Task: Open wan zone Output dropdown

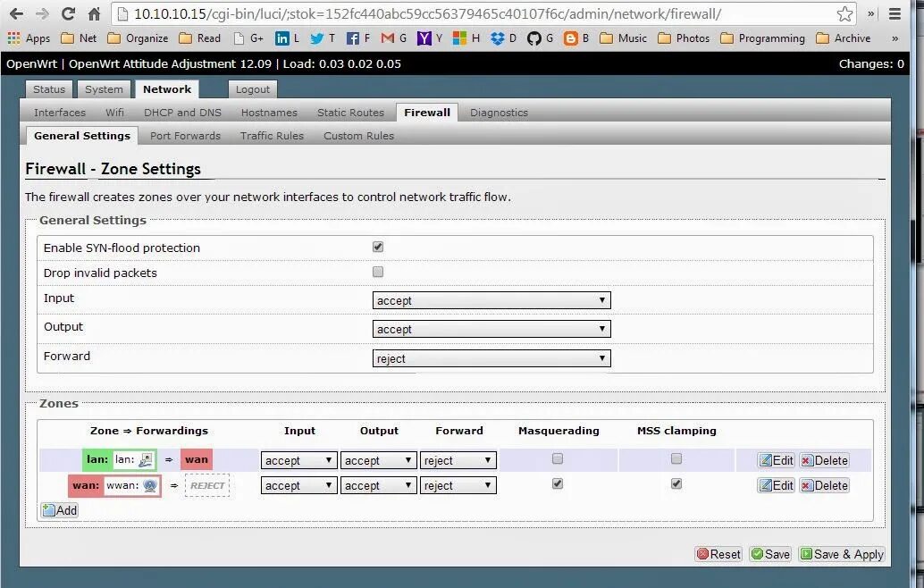Action: [x=378, y=485]
